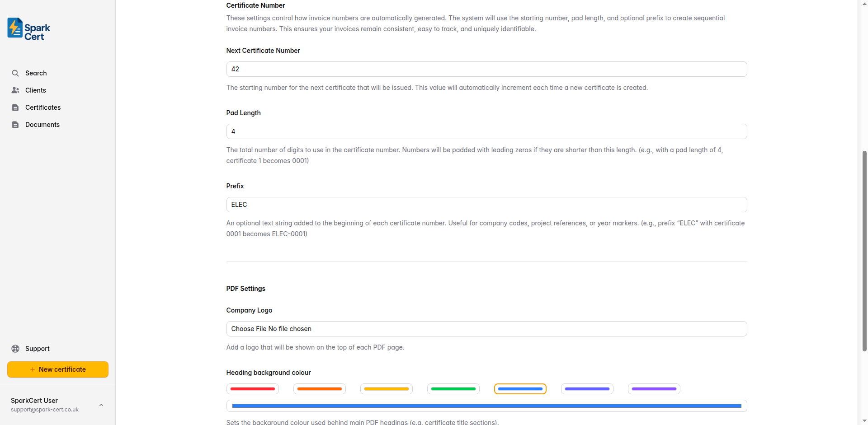This screenshot has height=425, width=868.
Task: Pick the purple heading colour swatch
Action: [654, 389]
